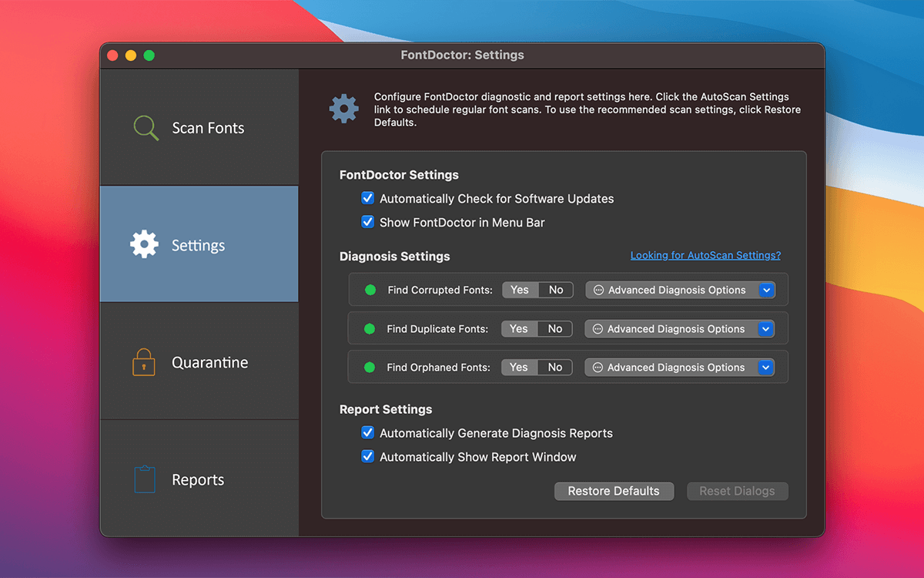
Task: Open Advanced Diagnosis Options for Orphaned Fonts
Action: point(679,367)
